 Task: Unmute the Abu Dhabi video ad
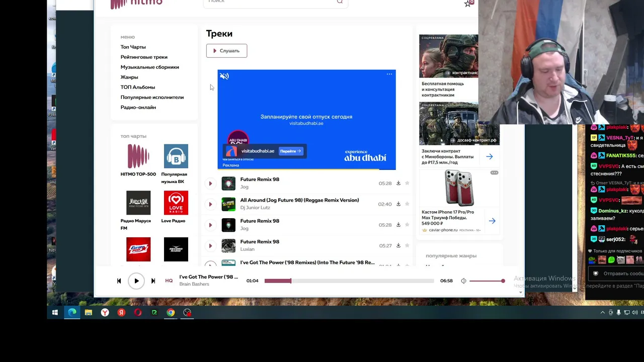tap(224, 76)
